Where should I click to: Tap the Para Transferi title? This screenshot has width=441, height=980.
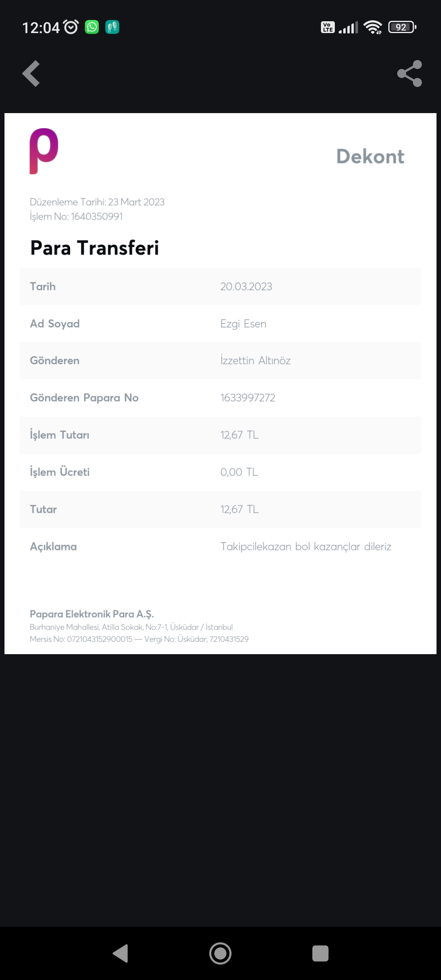point(95,248)
